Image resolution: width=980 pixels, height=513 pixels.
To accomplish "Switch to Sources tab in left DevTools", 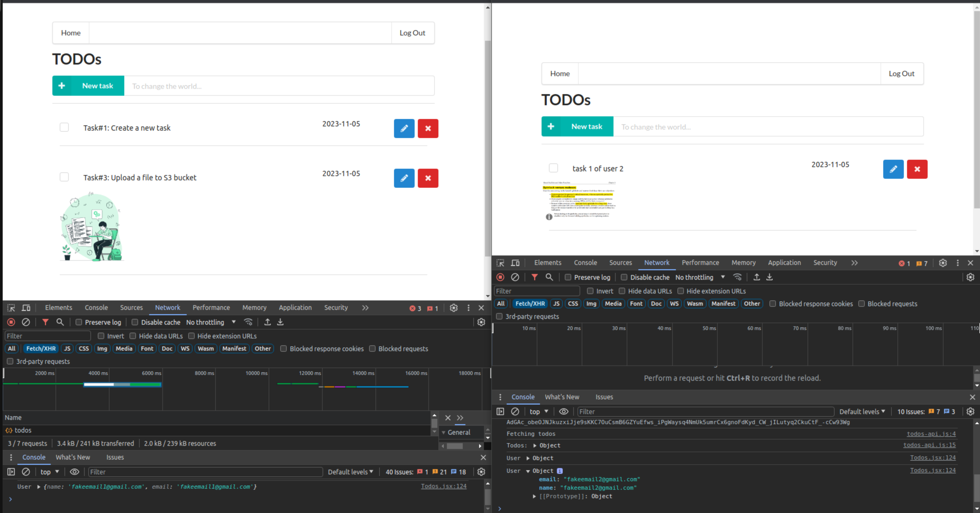I will 131,308.
